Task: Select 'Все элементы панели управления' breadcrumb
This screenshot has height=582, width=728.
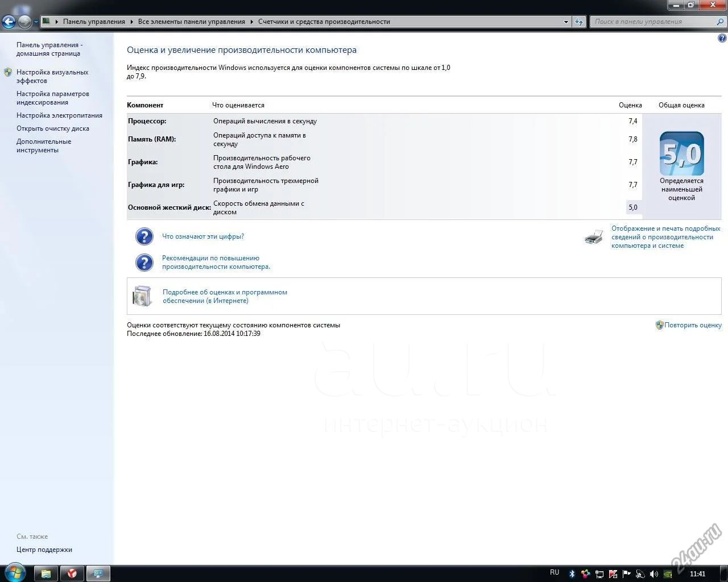Action: 192,22
